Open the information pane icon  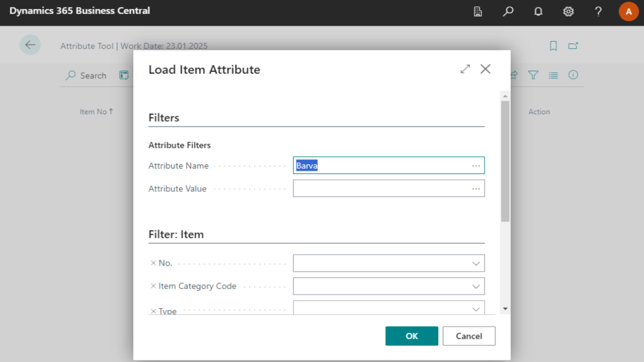tap(573, 75)
